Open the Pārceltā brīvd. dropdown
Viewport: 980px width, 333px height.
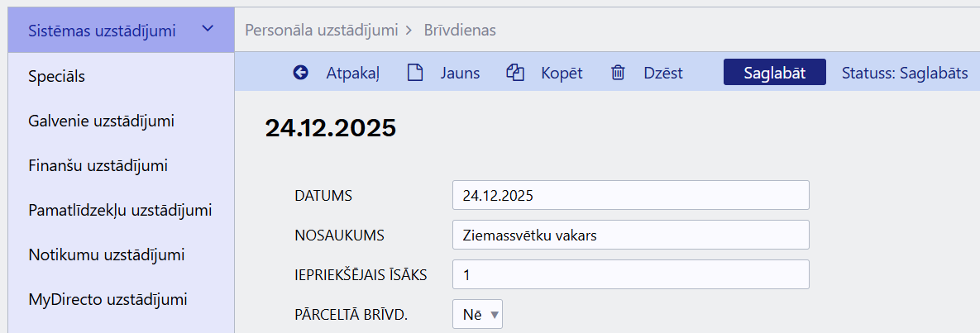(x=477, y=315)
